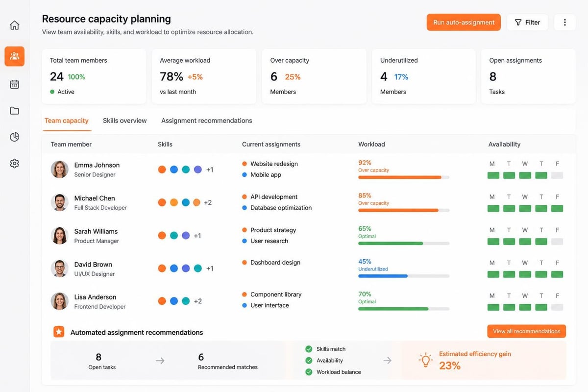Expand Lisa Anderson's +2 more skills

tap(198, 301)
